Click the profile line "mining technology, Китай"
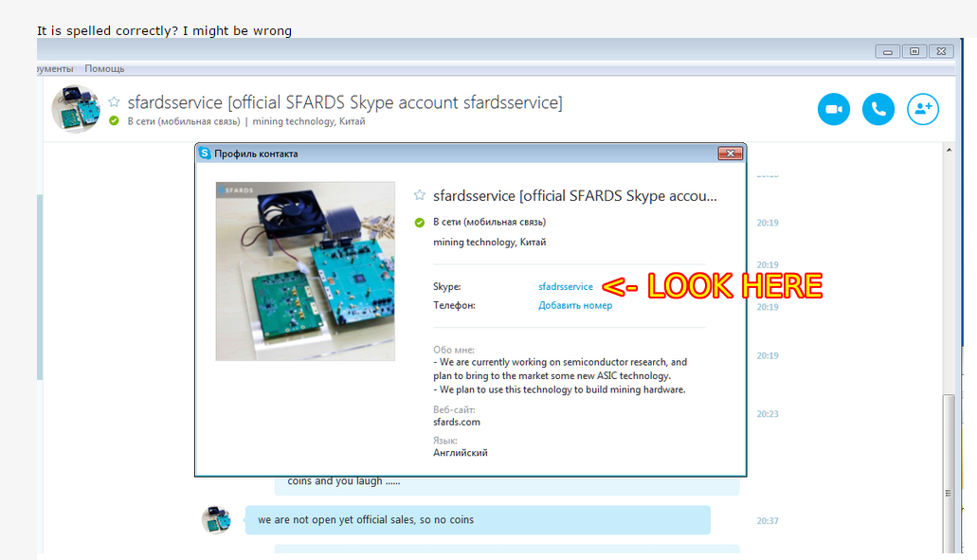 pyautogui.click(x=490, y=242)
